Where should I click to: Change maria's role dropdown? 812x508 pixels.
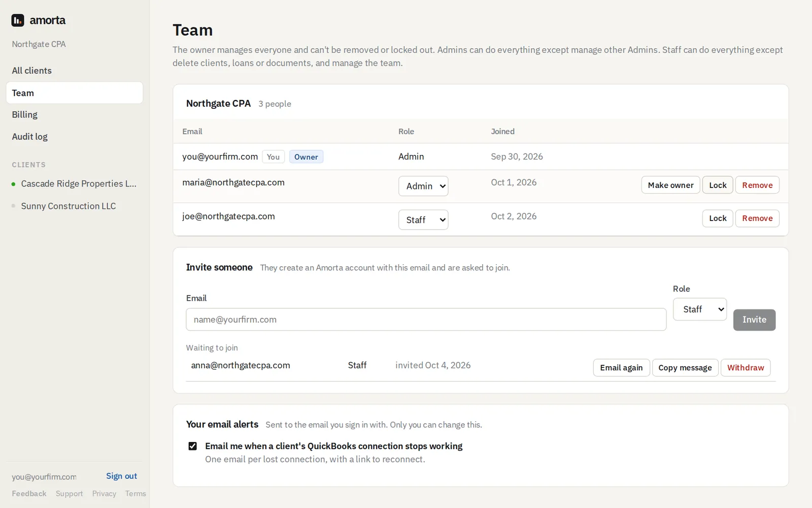tap(423, 186)
